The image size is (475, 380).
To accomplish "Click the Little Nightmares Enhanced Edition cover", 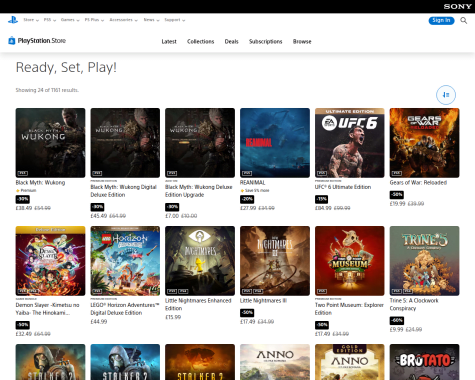I will (200, 261).
